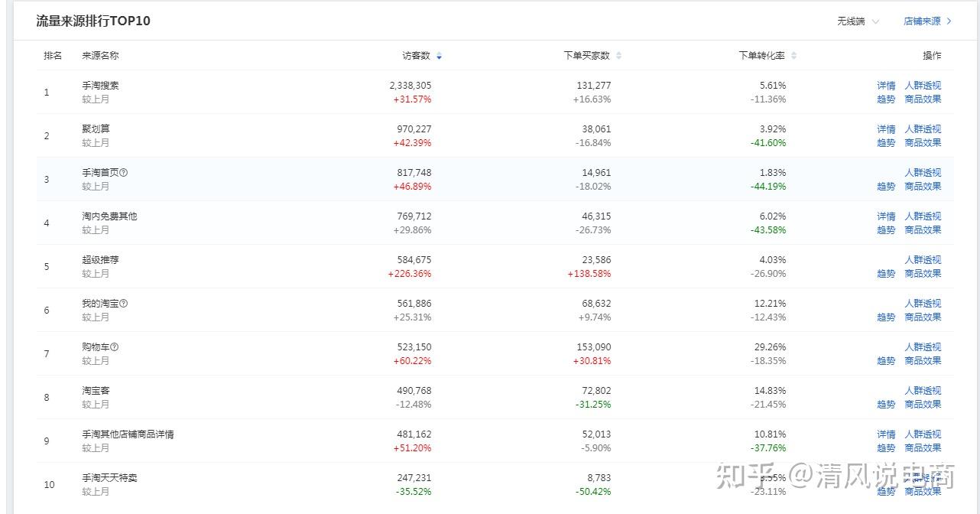Image resolution: width=980 pixels, height=514 pixels.
Task: Click help icon next to 手淘首页
Action: pos(124,173)
